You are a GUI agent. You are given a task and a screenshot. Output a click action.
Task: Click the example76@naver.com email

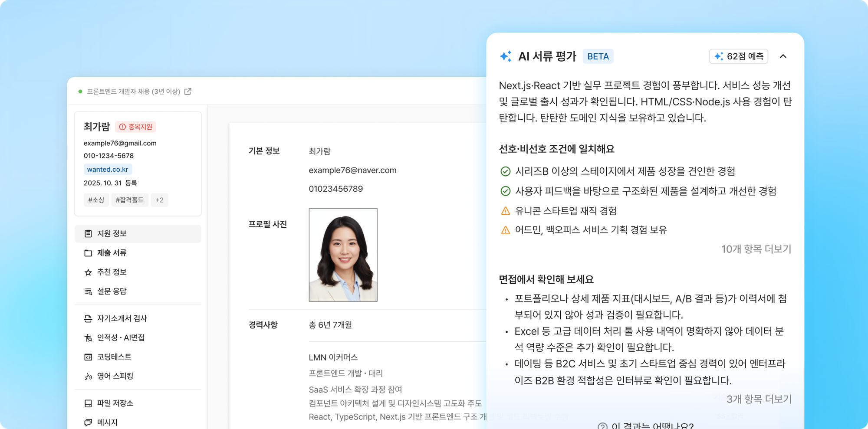[x=352, y=170]
